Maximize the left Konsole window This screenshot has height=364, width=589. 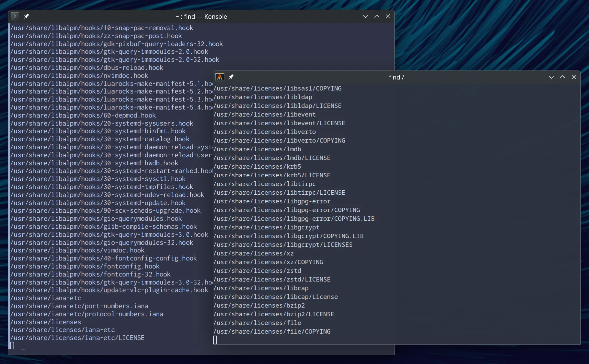[x=376, y=16]
